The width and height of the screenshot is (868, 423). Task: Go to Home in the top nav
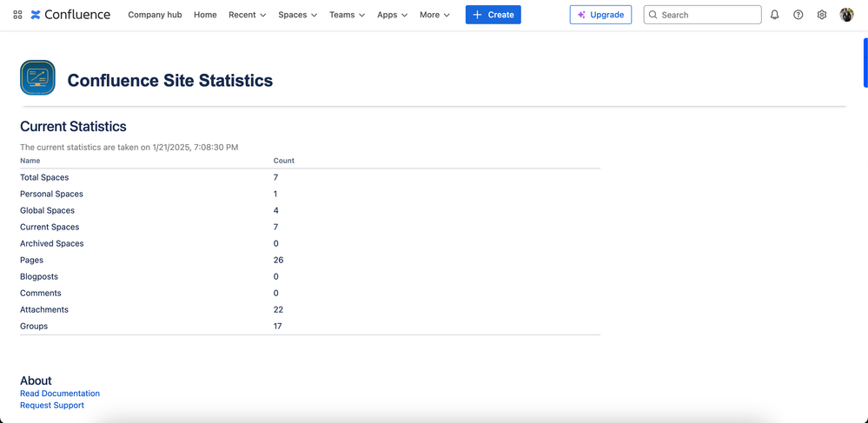(x=205, y=15)
